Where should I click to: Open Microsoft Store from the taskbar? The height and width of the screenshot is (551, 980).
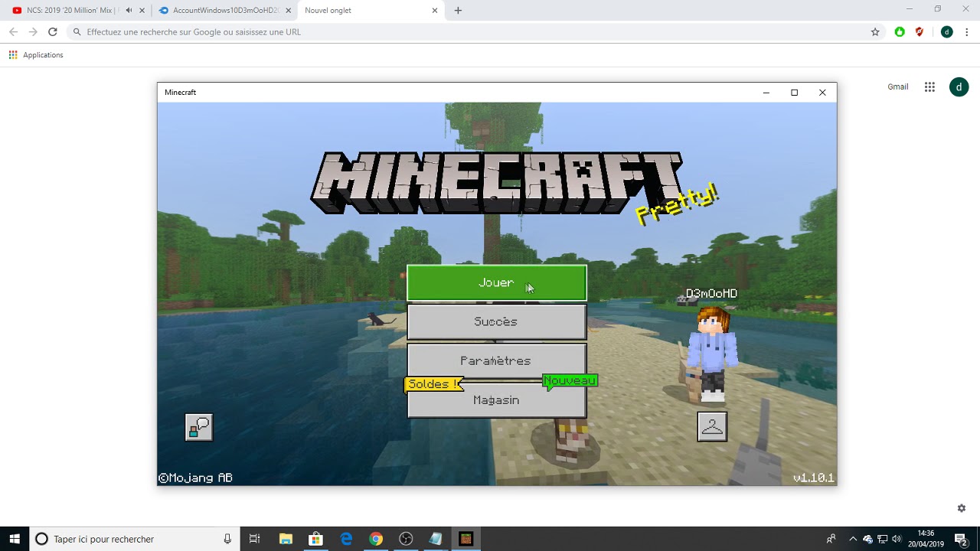[x=315, y=539]
